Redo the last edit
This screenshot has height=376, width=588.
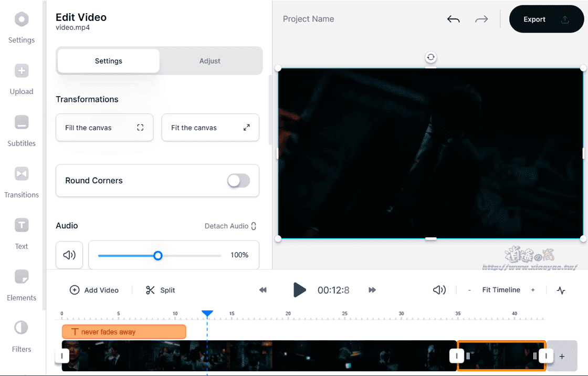[481, 19]
